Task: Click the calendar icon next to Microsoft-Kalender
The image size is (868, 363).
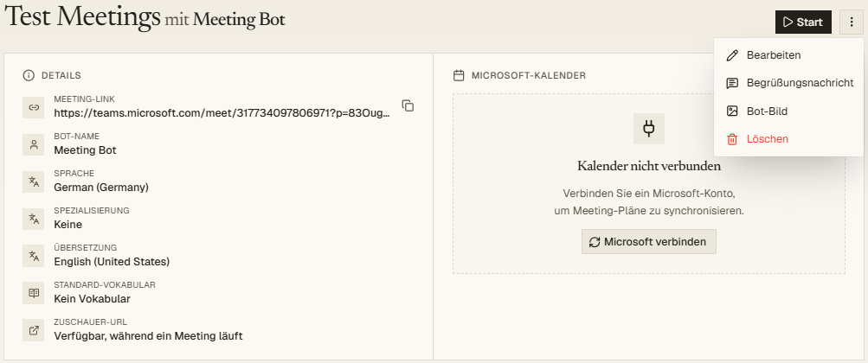Action: point(459,76)
